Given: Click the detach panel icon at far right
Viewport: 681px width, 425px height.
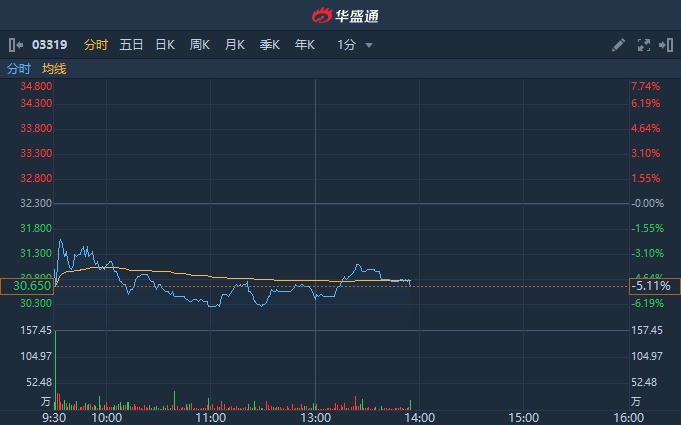Looking at the screenshot, I should pos(665,45).
